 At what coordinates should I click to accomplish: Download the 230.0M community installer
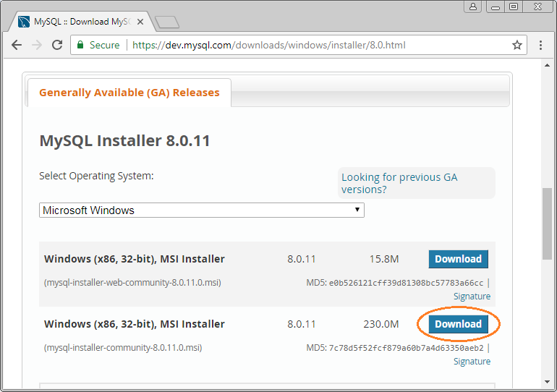pos(458,324)
